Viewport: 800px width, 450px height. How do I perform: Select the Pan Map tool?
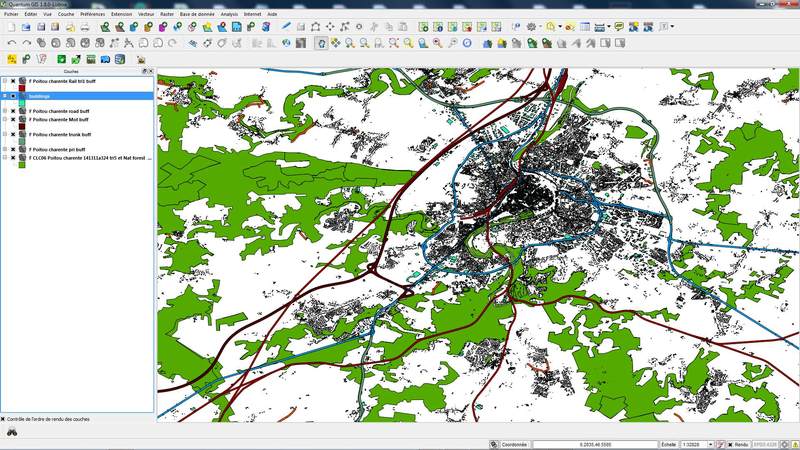(x=320, y=43)
